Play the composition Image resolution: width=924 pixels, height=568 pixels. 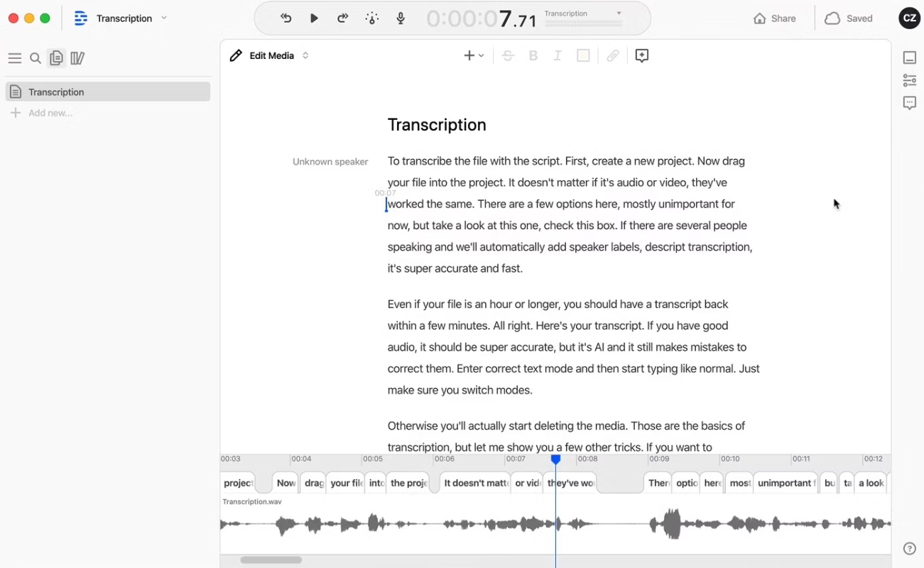tap(314, 18)
